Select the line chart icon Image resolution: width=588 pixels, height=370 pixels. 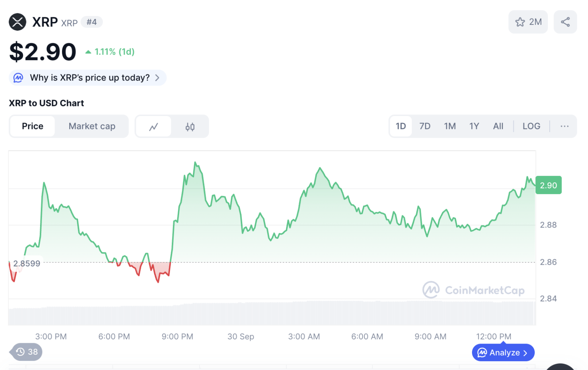[153, 126]
